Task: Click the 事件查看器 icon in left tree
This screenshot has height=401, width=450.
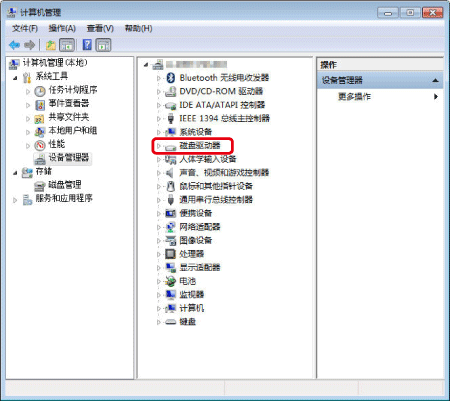Action: coord(40,105)
